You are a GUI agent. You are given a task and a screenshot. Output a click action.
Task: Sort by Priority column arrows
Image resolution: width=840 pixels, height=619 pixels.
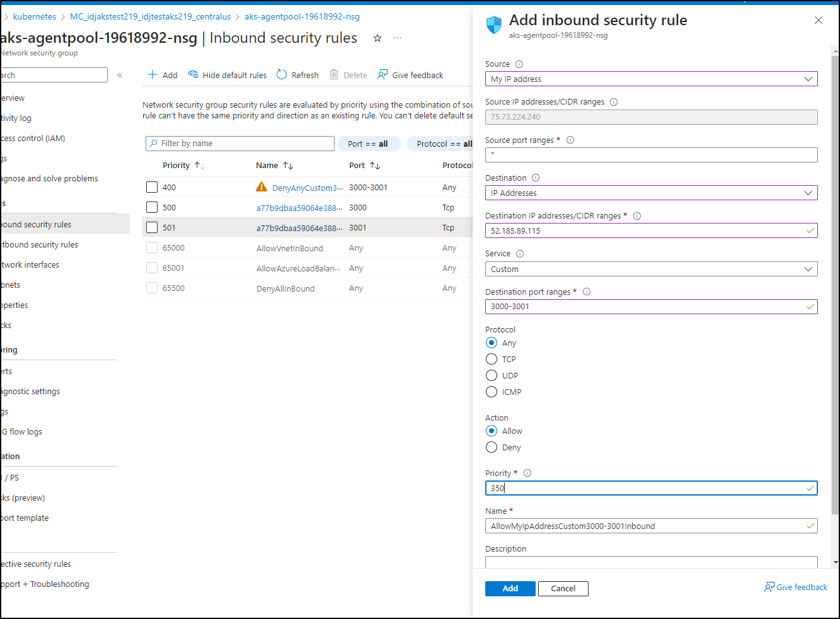200,166
